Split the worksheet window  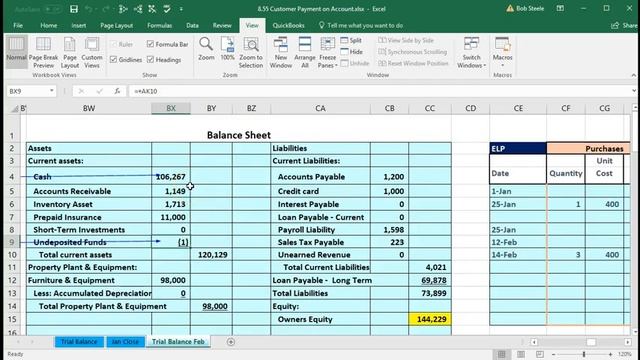click(x=351, y=40)
